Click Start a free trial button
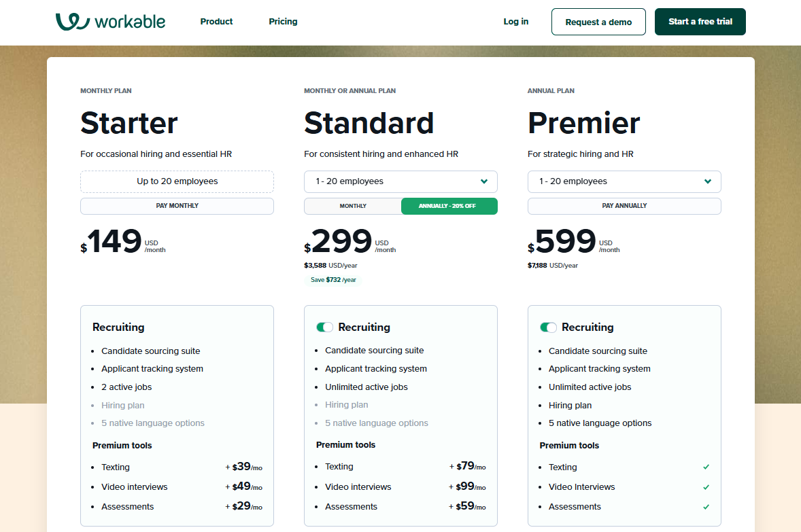Viewport: 801px width, 532px height. pos(700,22)
